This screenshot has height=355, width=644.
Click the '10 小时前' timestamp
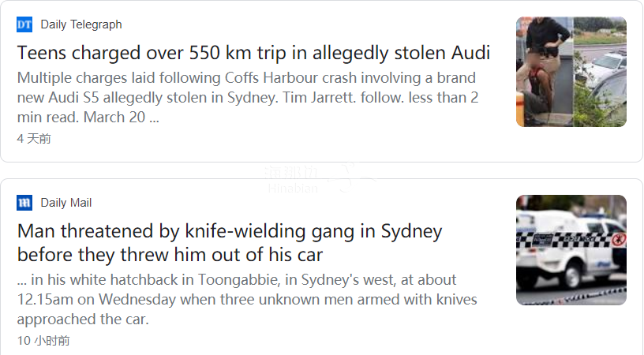pos(43,341)
